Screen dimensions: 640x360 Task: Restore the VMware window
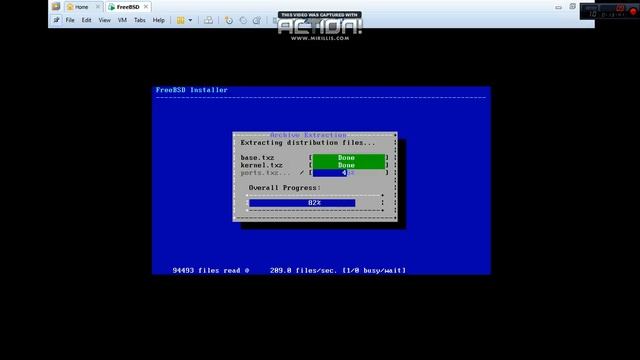(572, 7)
